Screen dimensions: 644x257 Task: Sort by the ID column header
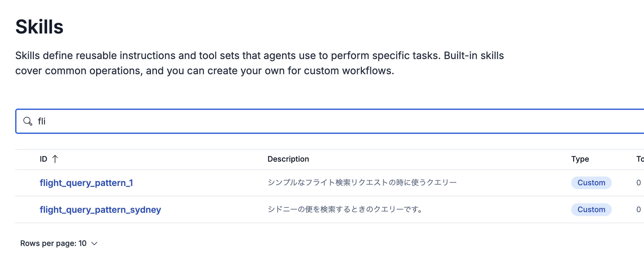[x=44, y=159]
